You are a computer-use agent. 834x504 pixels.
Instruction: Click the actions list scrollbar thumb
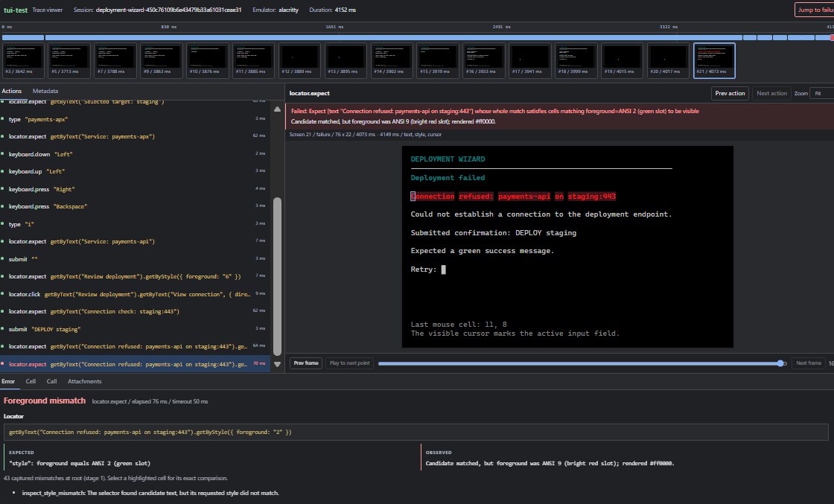[277, 276]
